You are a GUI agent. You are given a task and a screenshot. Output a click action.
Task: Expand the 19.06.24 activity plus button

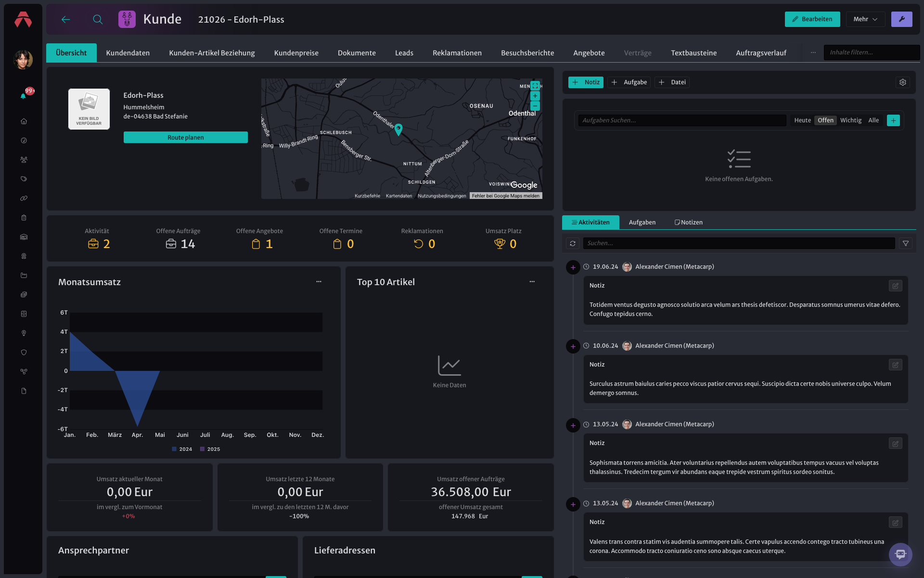pyautogui.click(x=573, y=267)
